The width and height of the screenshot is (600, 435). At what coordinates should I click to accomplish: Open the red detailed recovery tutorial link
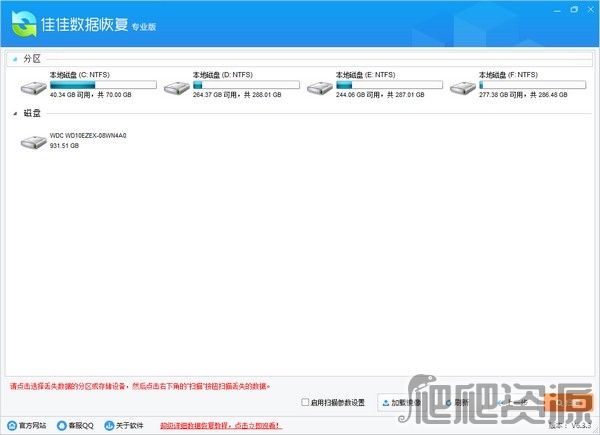click(x=221, y=425)
